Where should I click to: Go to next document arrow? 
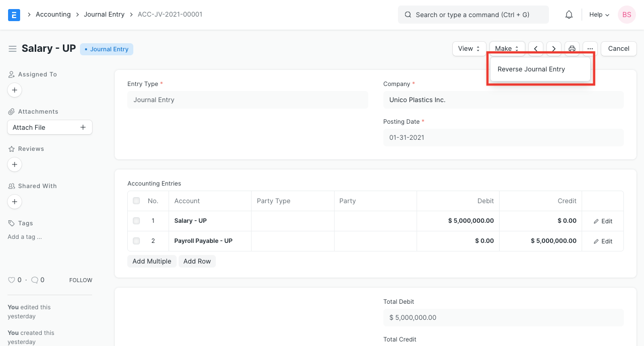pos(554,49)
